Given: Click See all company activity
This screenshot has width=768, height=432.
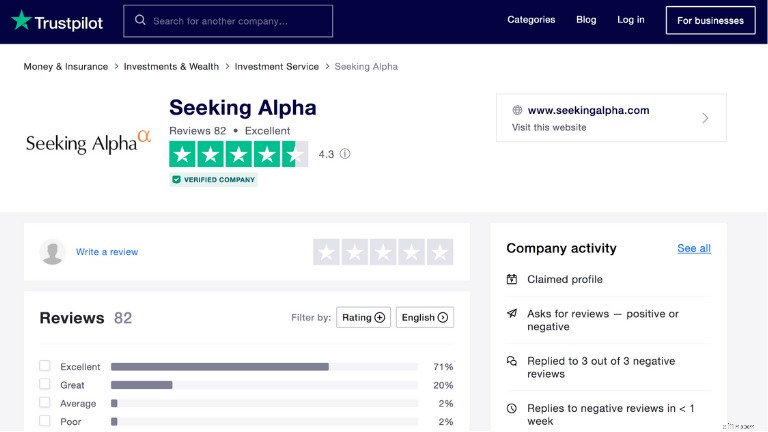Looking at the screenshot, I should (694, 248).
